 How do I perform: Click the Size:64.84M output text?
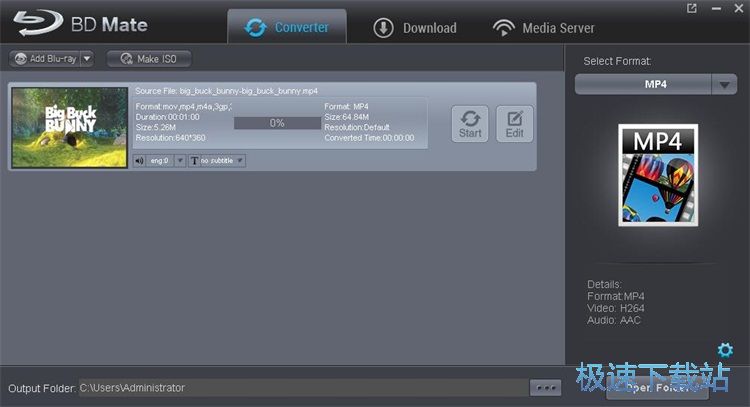coord(346,117)
